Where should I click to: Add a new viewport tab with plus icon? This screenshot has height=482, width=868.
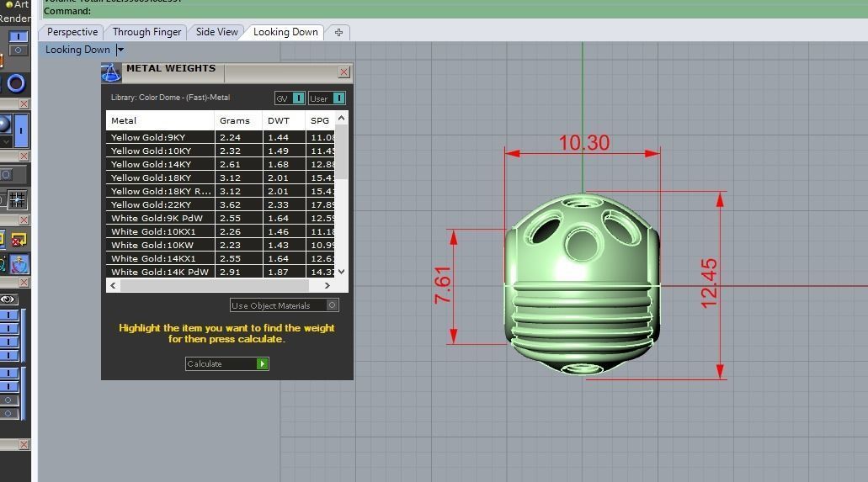(x=338, y=33)
